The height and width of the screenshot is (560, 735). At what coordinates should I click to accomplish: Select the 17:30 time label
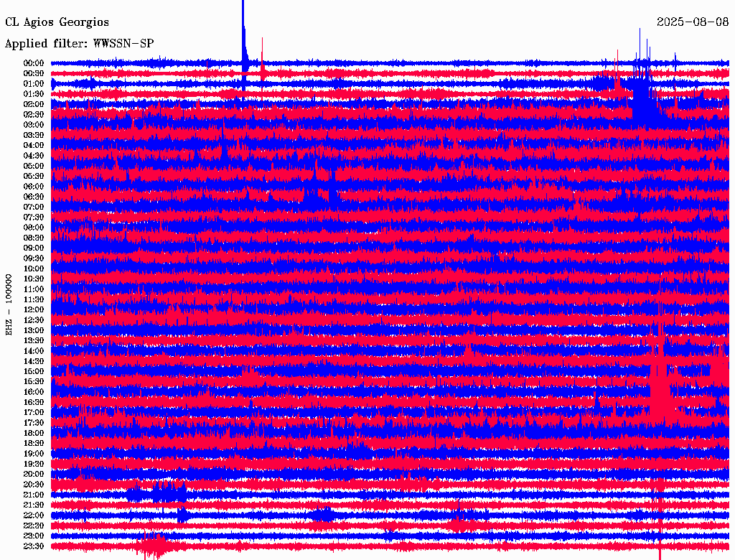click(34, 423)
